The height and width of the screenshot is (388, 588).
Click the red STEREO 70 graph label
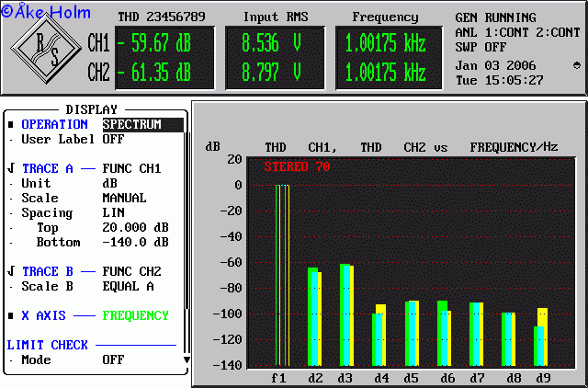(297, 166)
